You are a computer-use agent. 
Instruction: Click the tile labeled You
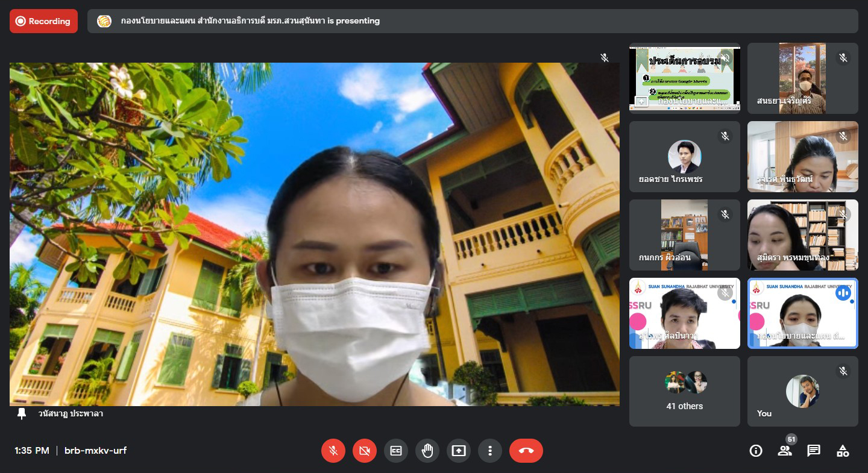[802, 391]
